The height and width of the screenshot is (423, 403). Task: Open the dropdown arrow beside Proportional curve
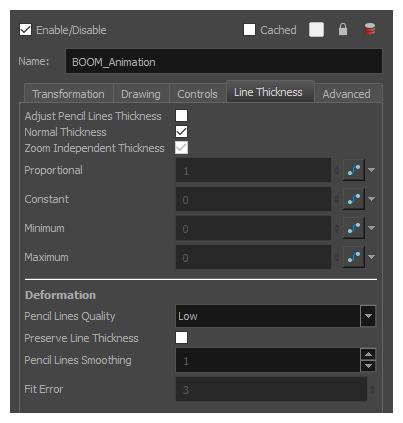pyautogui.click(x=371, y=170)
